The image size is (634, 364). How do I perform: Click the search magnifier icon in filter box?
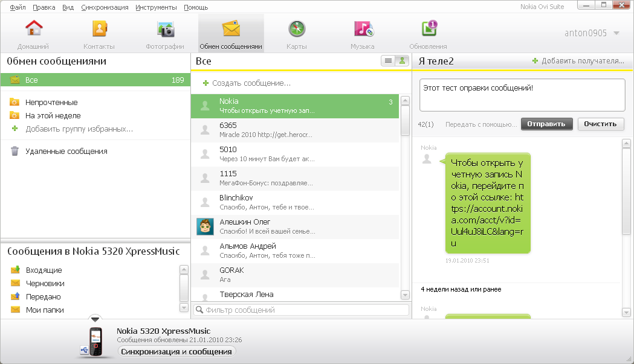(x=199, y=310)
